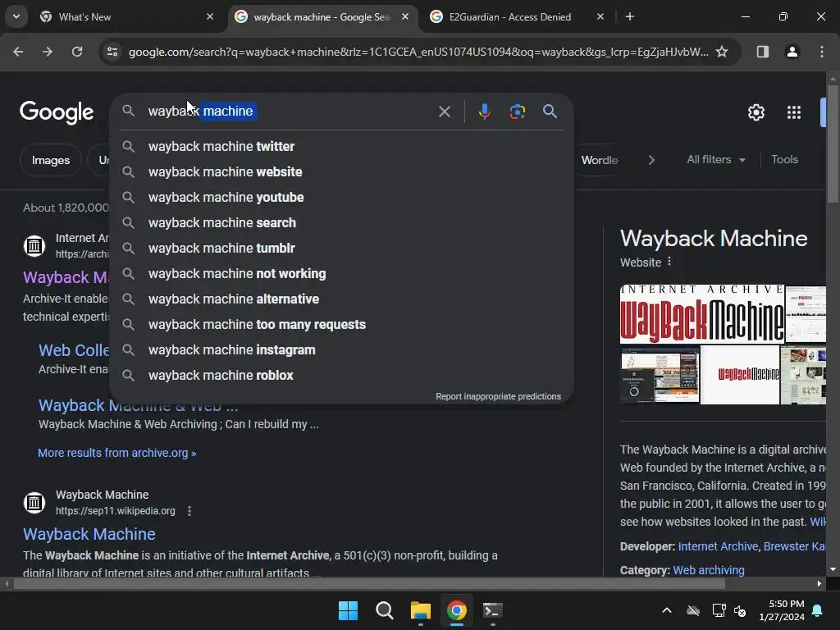Click inside the Google search input field
This screenshot has width=840, height=630.
pyautogui.click(x=290, y=112)
